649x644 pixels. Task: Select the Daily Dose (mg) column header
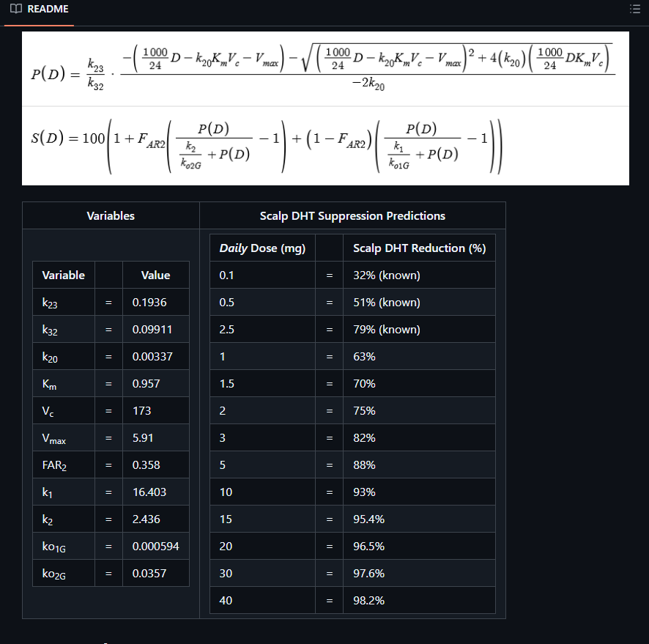click(262, 248)
